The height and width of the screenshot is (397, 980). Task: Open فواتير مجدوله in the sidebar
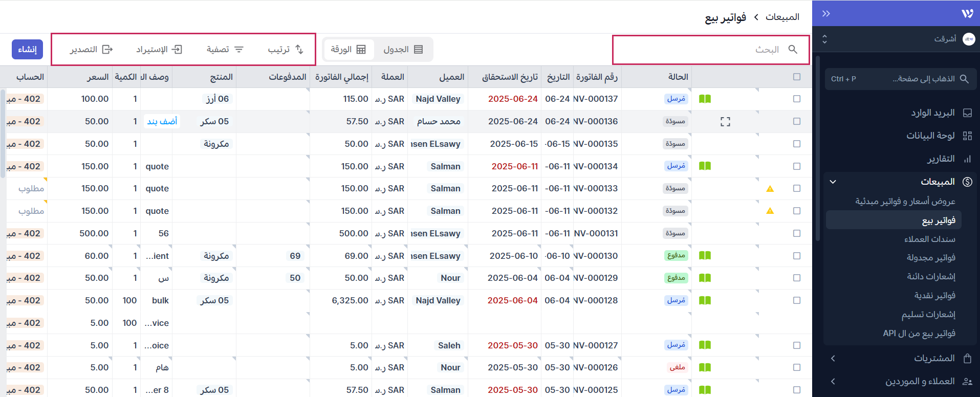[x=930, y=258]
